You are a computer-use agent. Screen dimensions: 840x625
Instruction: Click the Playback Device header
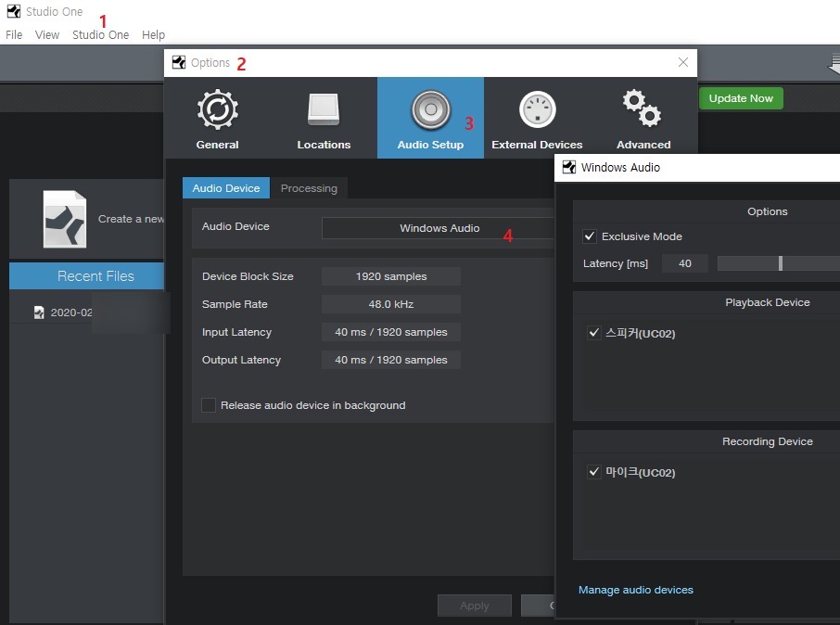point(767,302)
